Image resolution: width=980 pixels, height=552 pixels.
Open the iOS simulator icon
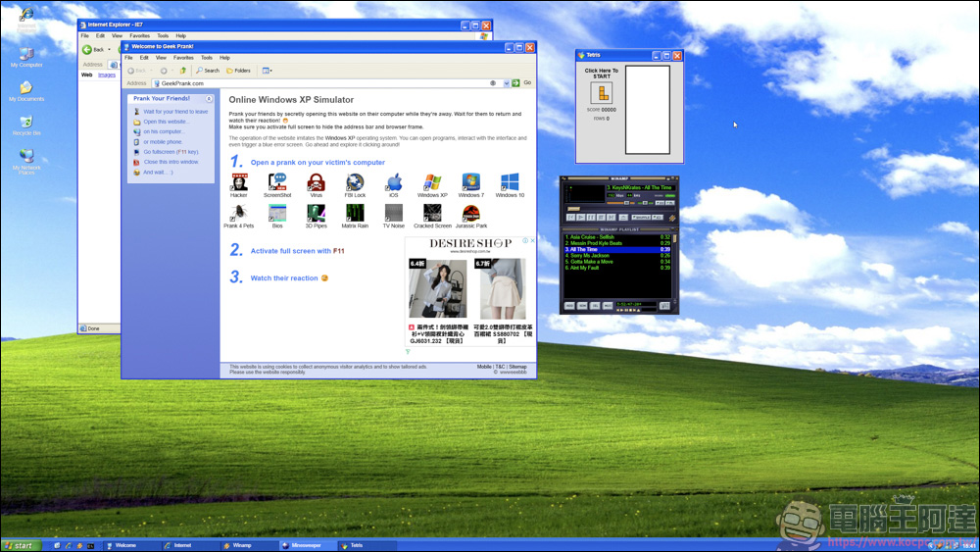tap(394, 185)
